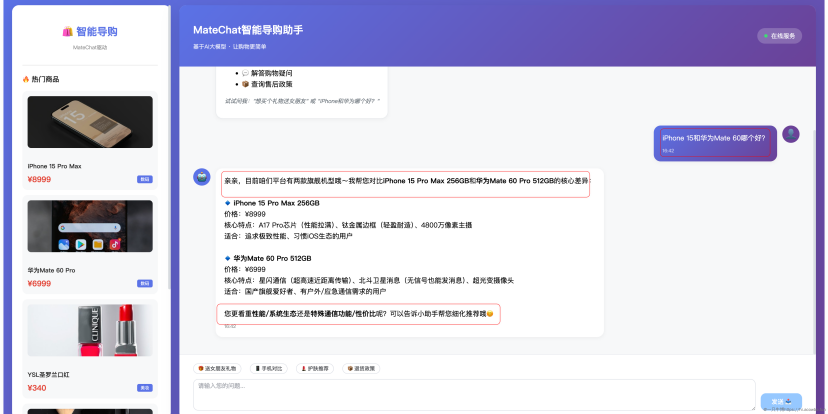Click the 手机对比 quick prompt chip
This screenshot has height=414, width=828.
(269, 369)
